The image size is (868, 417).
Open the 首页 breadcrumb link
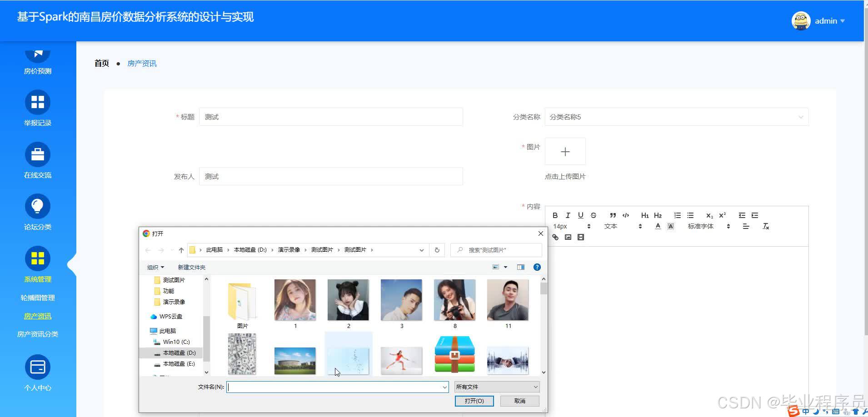pos(101,63)
